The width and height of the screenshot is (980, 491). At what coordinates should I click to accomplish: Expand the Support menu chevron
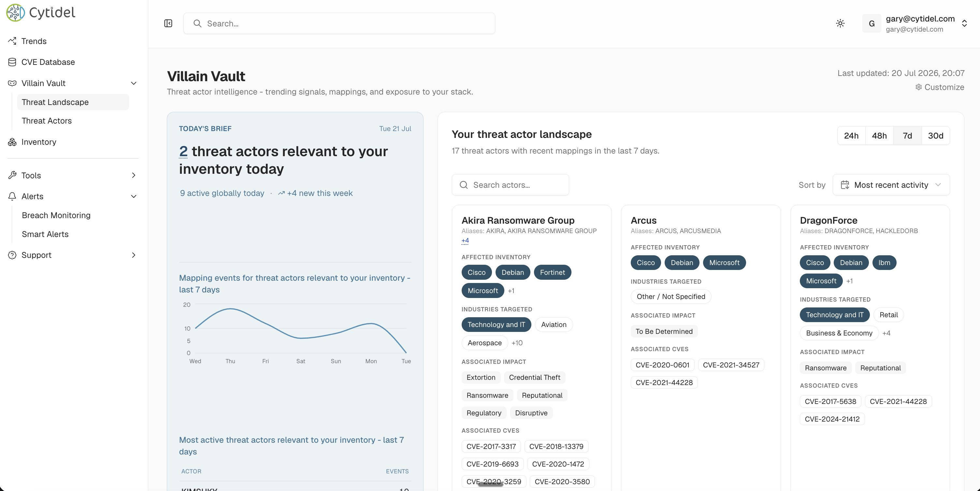[134, 255]
